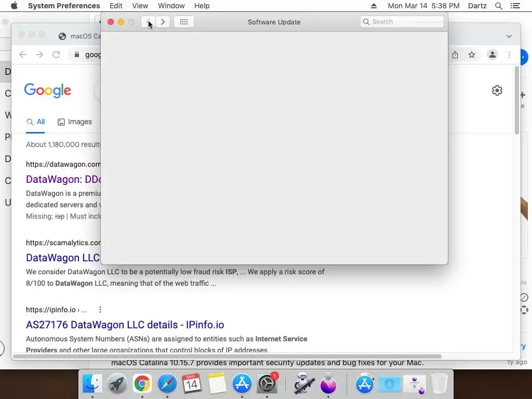Viewport: 532px width, 399px height.
Task: Click the https://scamalytics.com URL text
Action: [x=63, y=243]
